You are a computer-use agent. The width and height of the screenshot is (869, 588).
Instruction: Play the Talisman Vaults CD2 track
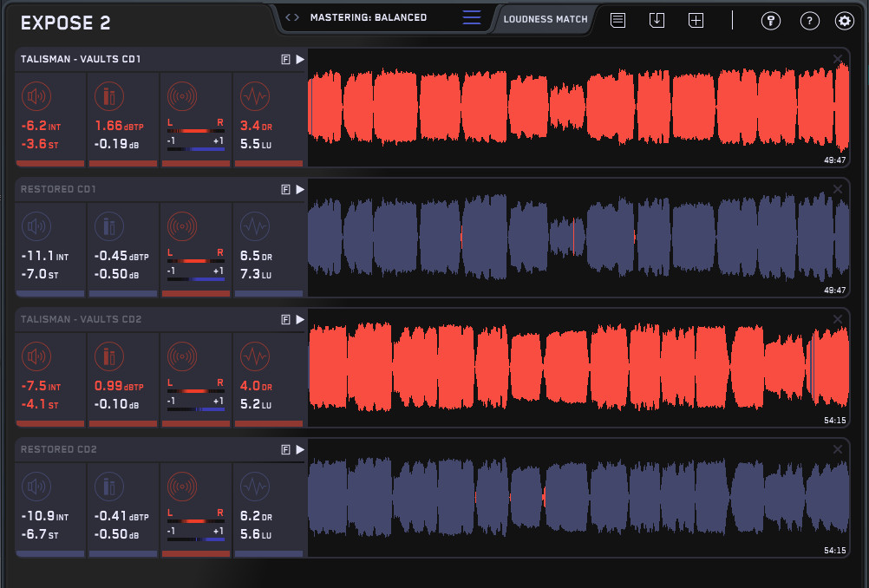(x=300, y=319)
